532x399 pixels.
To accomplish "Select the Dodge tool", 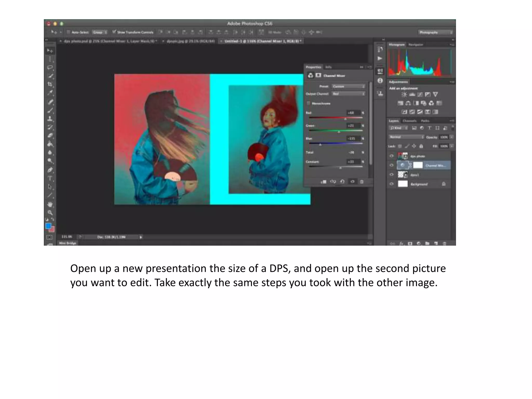I will coord(50,161).
